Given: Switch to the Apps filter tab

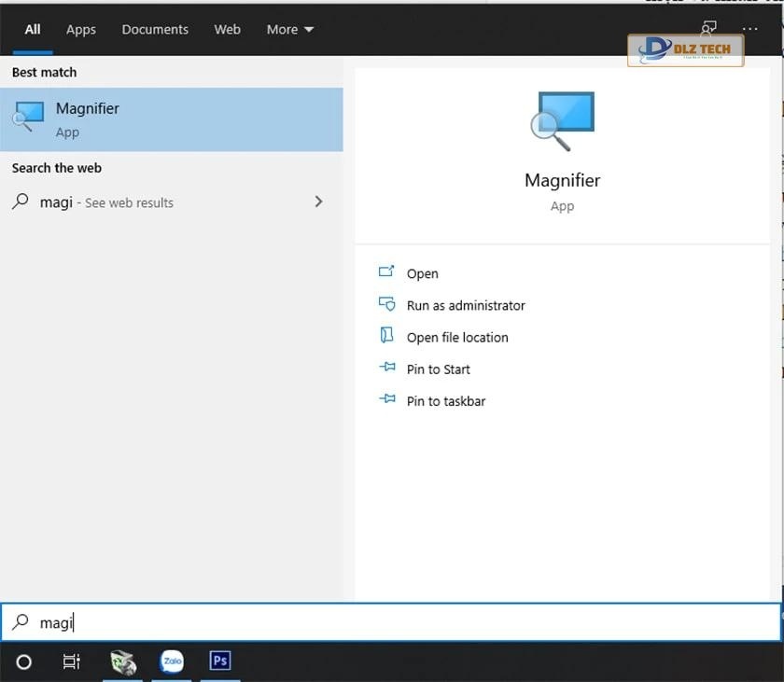Looking at the screenshot, I should 81,29.
